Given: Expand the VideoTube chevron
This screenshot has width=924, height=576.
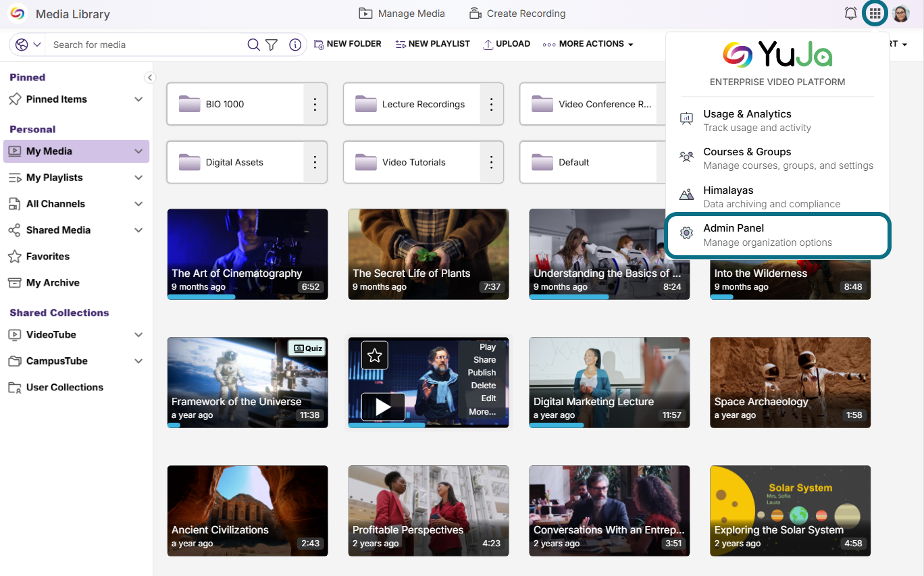Looking at the screenshot, I should [x=138, y=335].
